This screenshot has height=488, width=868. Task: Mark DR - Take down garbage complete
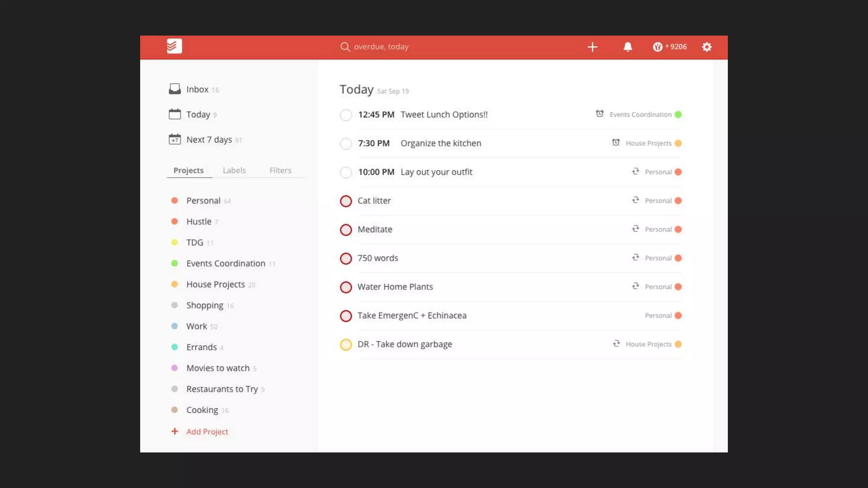[346, 344]
